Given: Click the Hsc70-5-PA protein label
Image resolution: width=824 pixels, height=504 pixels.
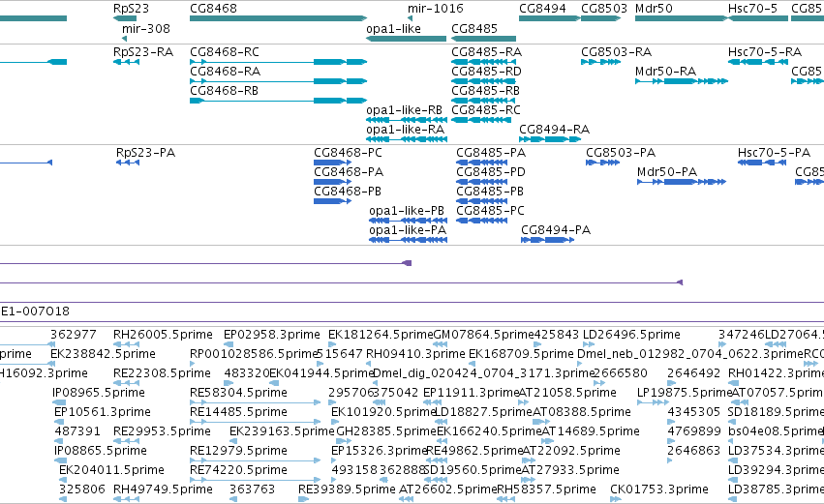Looking at the screenshot, I should point(774,153).
